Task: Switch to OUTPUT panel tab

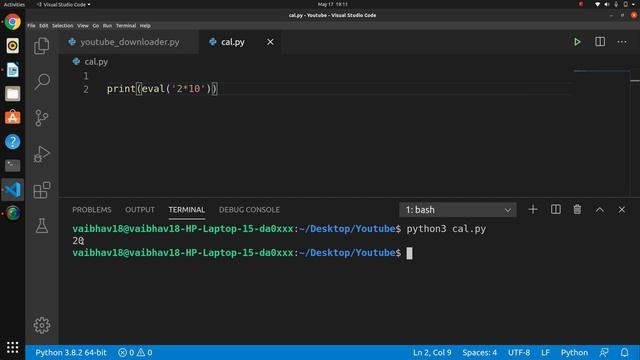Action: 140,210
